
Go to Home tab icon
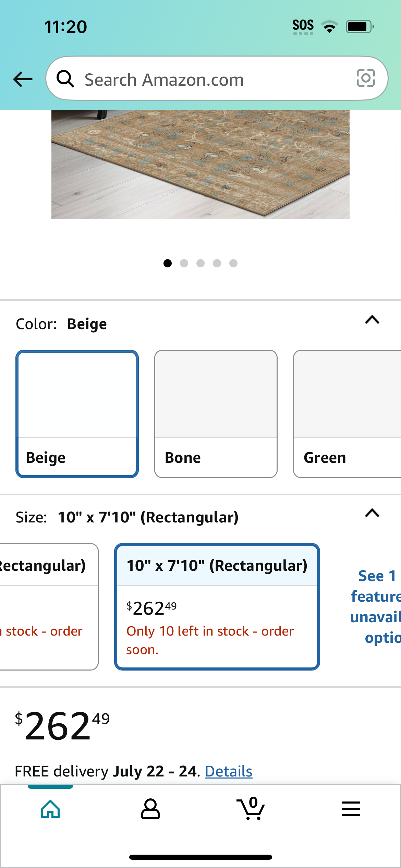pyautogui.click(x=50, y=809)
